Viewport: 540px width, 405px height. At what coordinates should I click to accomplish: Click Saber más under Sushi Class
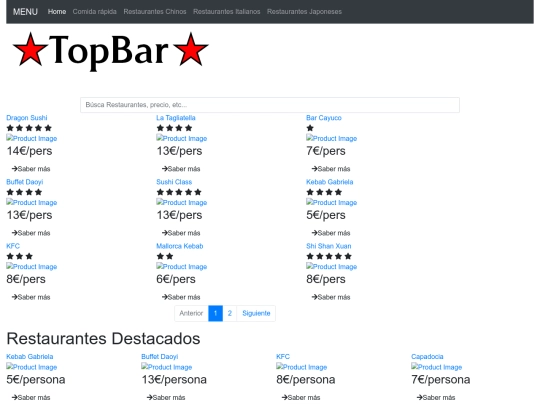(x=181, y=233)
